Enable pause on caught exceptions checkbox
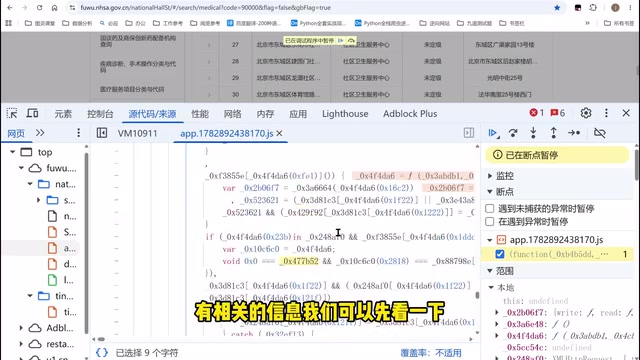This screenshot has height=360, width=640. (x=490, y=222)
